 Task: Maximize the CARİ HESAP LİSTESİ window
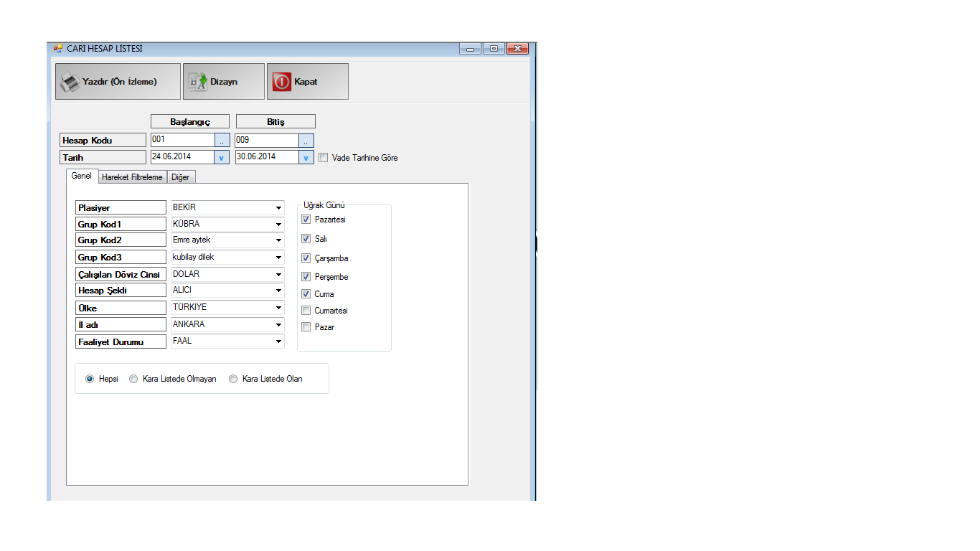point(494,49)
